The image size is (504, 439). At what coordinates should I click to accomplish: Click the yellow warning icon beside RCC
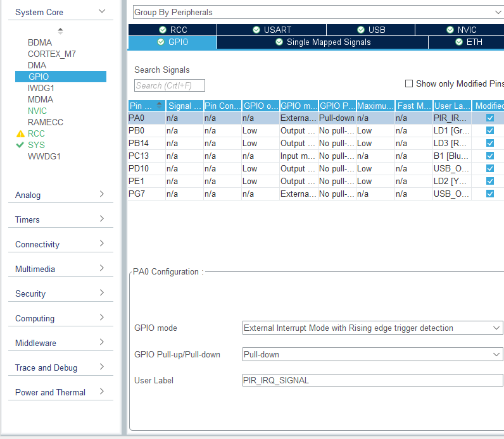[x=20, y=133]
